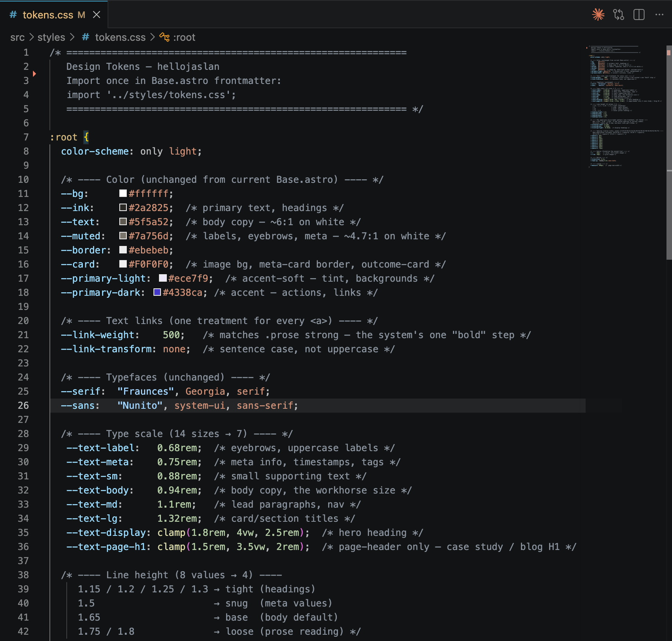Image resolution: width=672 pixels, height=641 pixels.
Task: Open color picker for --ink #2a2825
Action: 123,207
